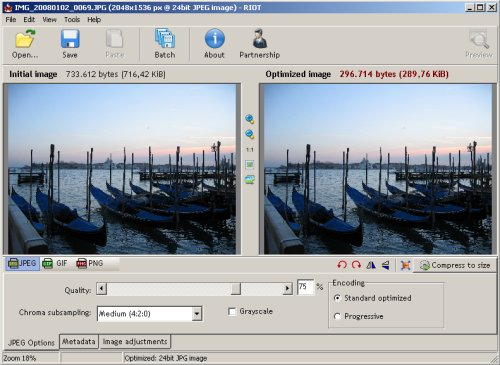The image size is (500, 365).
Task: Enable the Grayscale checkbox
Action: 232,311
